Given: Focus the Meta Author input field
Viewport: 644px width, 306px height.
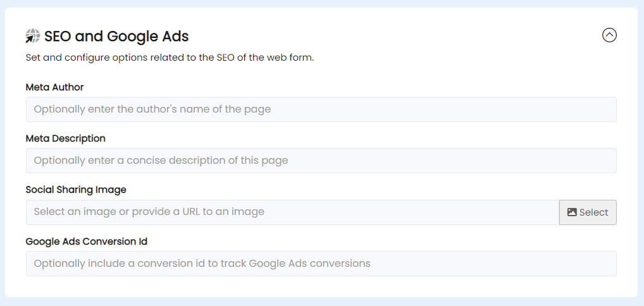Looking at the screenshot, I should point(321,109).
